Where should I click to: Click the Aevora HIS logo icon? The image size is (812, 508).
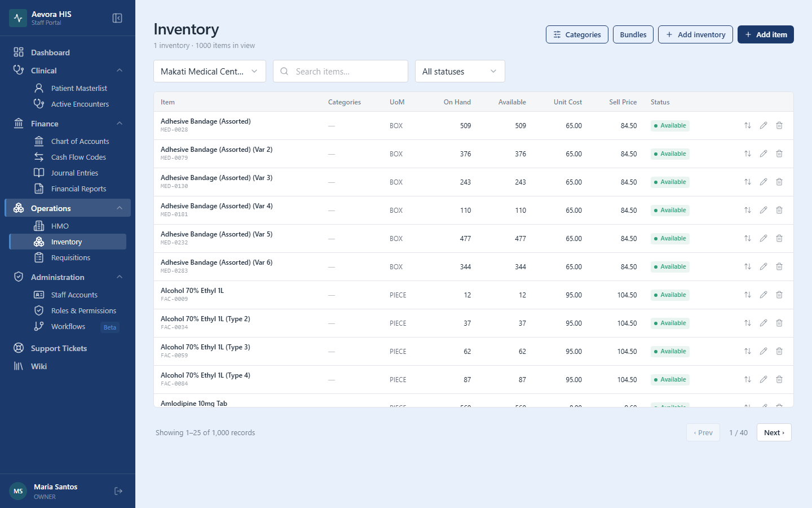coord(18,18)
